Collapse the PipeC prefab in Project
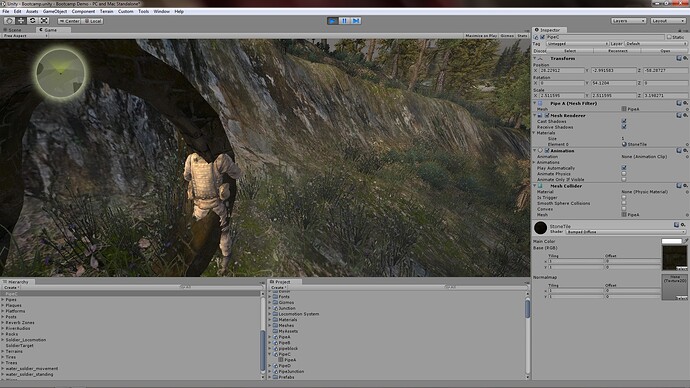 tap(270, 354)
